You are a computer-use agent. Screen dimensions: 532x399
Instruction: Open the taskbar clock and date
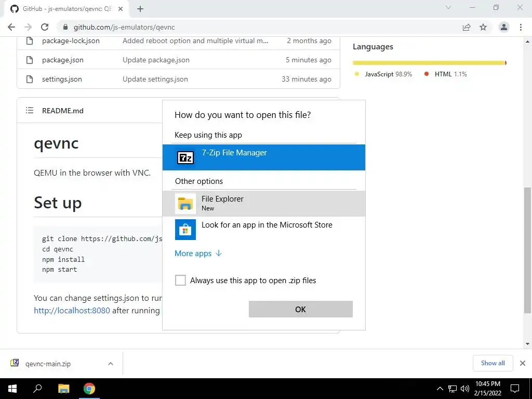pyautogui.click(x=487, y=389)
